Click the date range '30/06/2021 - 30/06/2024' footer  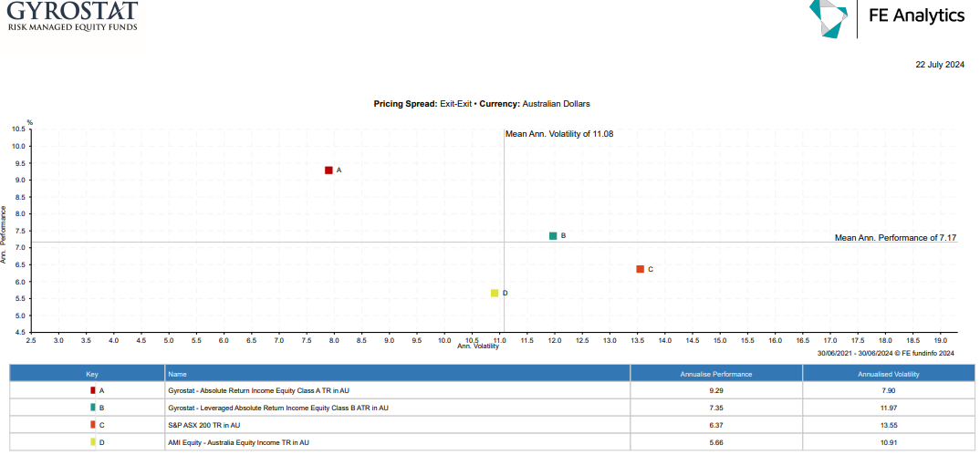point(855,353)
